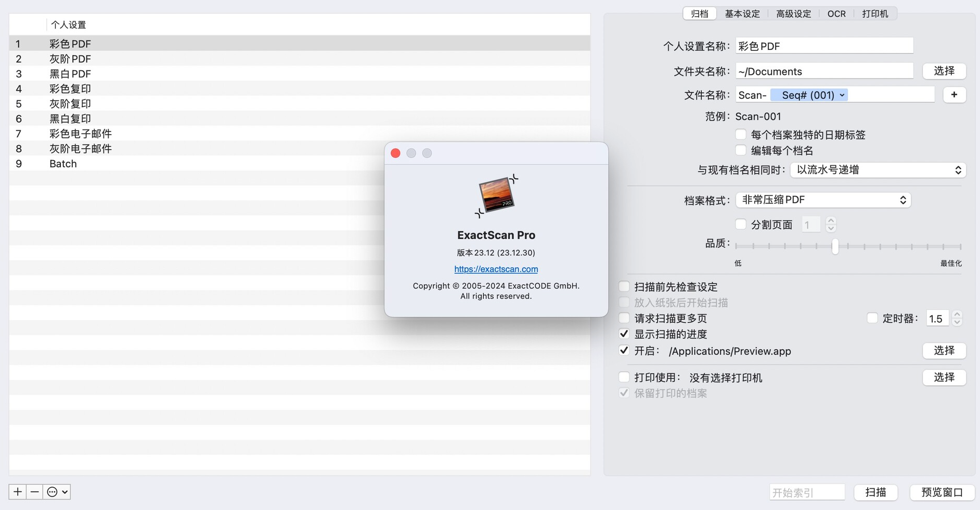Click the 开始索引 input field
This screenshot has width=980, height=510.
[807, 492]
